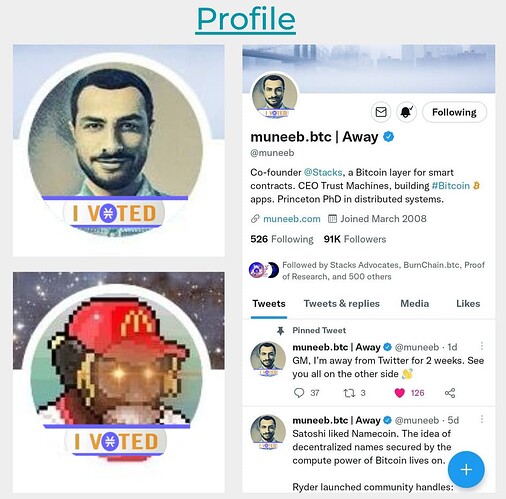
Task: Click the blue compose tweet plus button
Action: [466, 469]
